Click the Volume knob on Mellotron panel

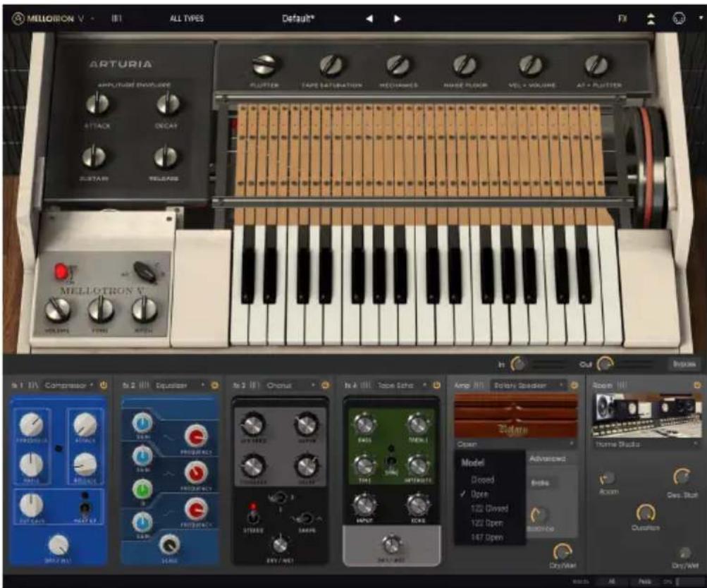[57, 311]
